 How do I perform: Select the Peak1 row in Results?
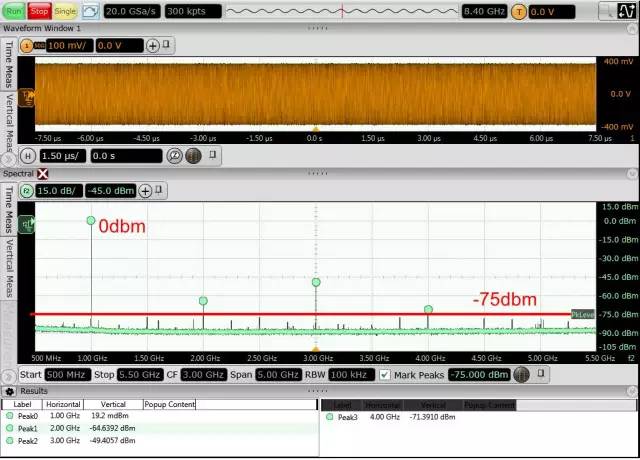tap(160, 429)
